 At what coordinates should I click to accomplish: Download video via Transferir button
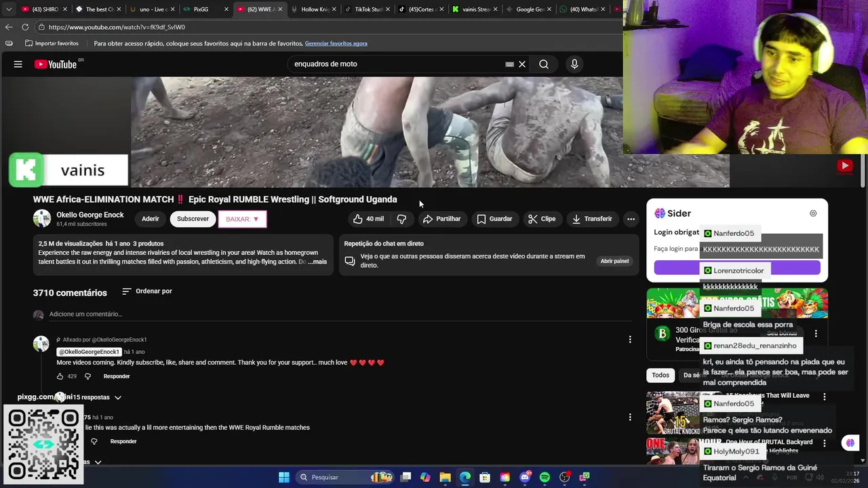tap(592, 219)
